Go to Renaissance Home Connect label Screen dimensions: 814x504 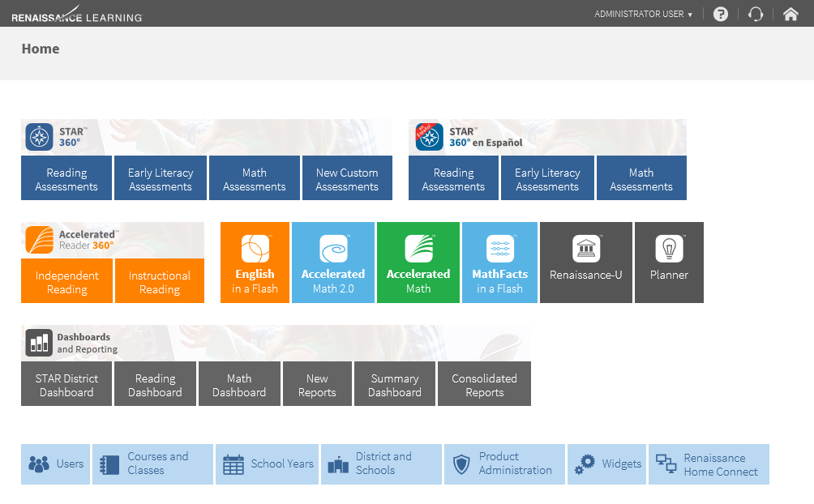click(721, 465)
